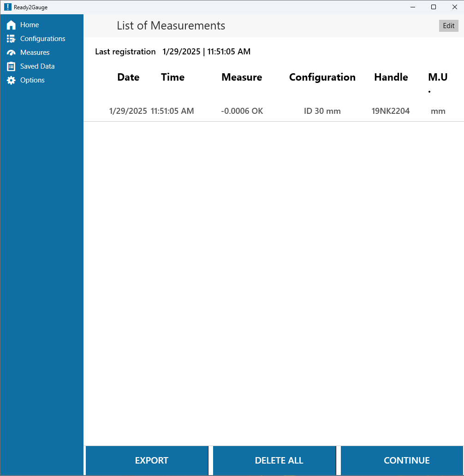464x476 pixels.
Task: Select the -0.0006 OK measure value
Action: [242, 111]
